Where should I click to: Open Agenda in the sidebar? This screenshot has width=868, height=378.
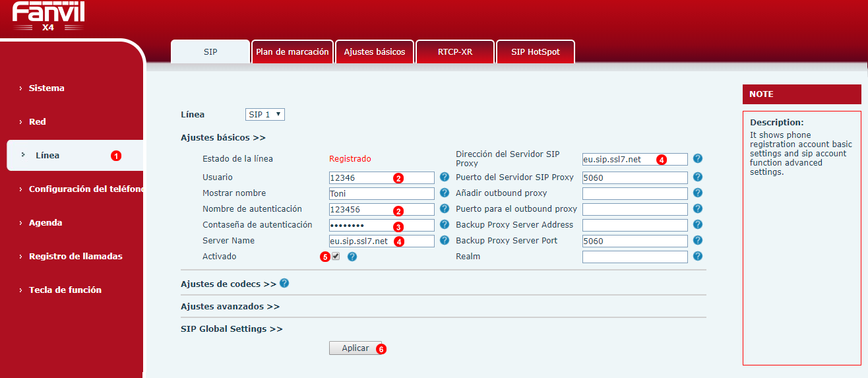coord(46,222)
